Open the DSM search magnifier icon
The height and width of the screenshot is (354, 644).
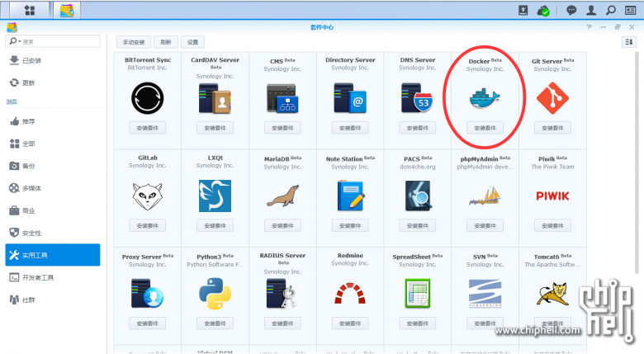611,10
